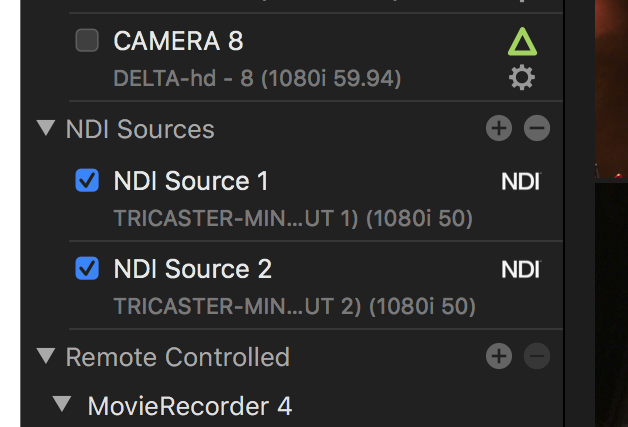Screen dimensions: 628x427
Task: Click the Remote Controlled minus button
Action: (537, 356)
